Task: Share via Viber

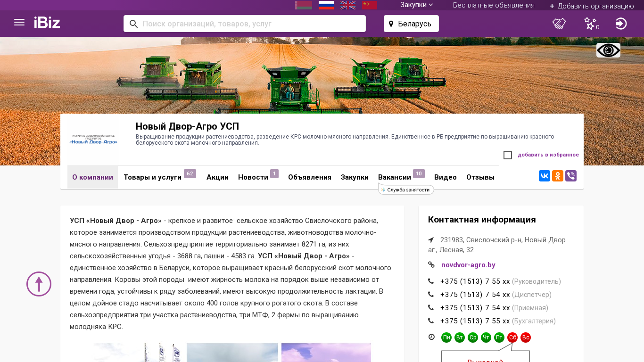Action: [x=571, y=176]
